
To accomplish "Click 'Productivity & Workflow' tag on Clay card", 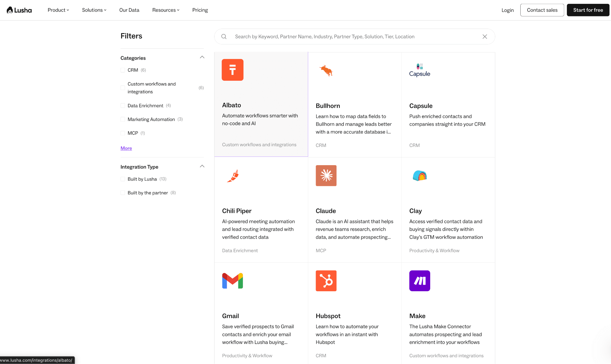I will [434, 251].
